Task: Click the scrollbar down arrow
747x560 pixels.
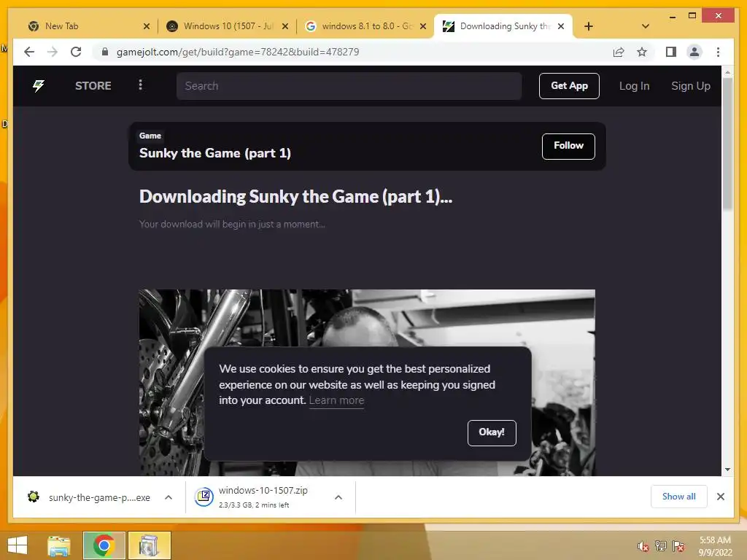Action: 727,470
